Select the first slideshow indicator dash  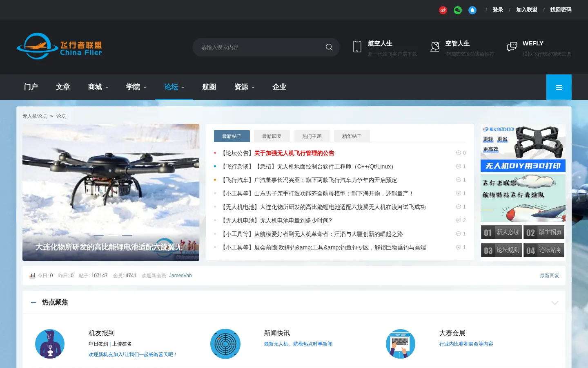(x=98, y=236)
